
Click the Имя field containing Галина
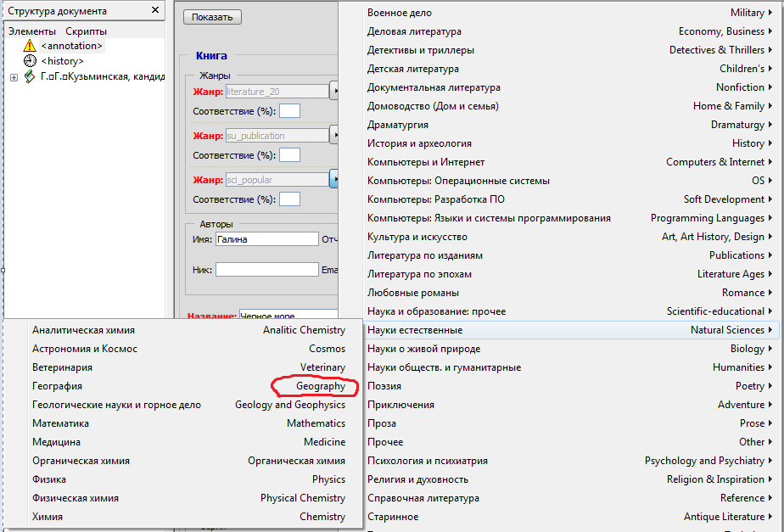pos(266,239)
